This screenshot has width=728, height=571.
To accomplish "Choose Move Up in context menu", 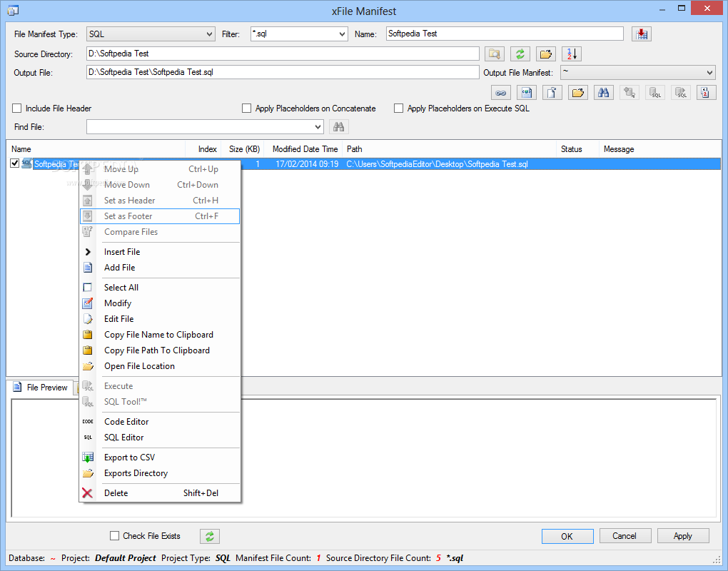I will click(x=160, y=169).
